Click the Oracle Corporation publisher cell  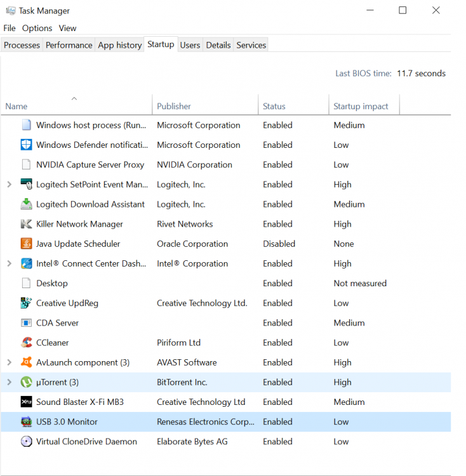click(x=192, y=244)
